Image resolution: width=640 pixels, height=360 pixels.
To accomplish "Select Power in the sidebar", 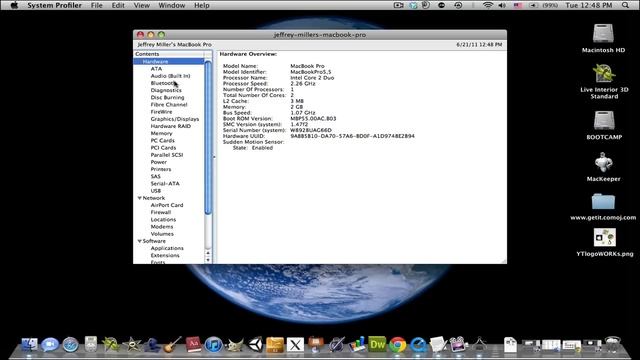I will pos(158,162).
